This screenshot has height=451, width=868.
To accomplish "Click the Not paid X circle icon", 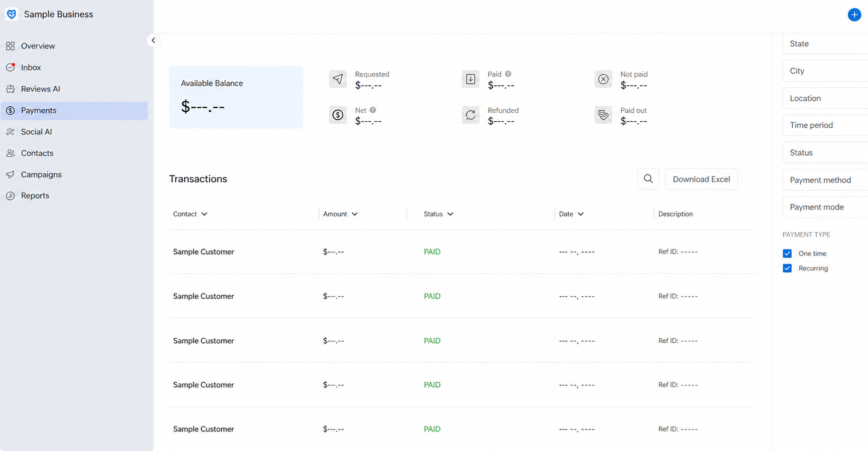I will point(603,79).
